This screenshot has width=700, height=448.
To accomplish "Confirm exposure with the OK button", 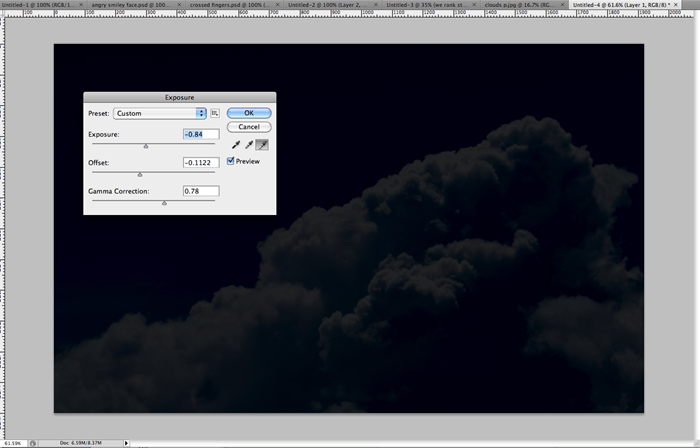I will tap(249, 113).
